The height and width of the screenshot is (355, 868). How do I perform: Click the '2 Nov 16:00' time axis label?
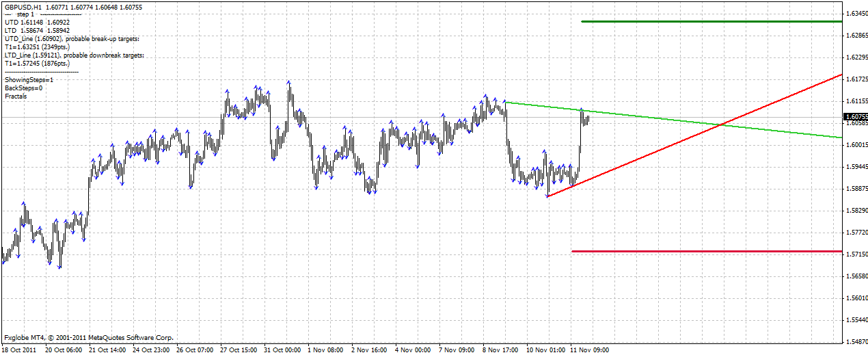370,350
